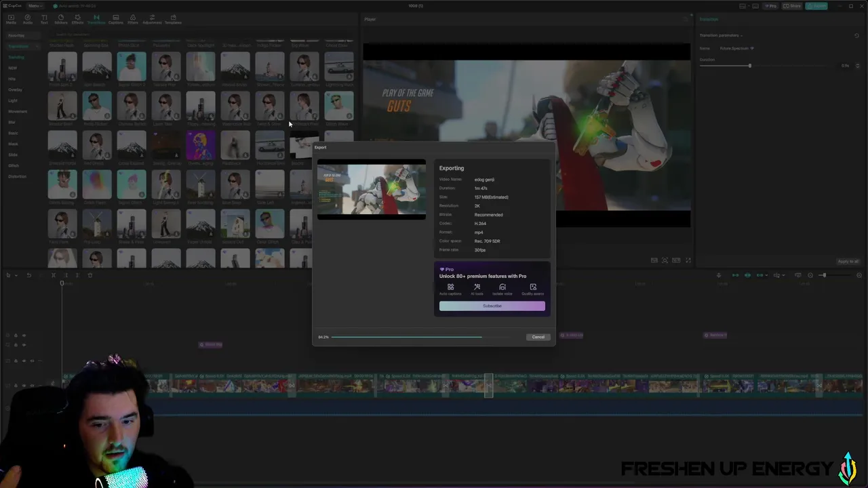Viewport: 868px width, 488px height.
Task: Click the Pro badge in top bar
Action: pos(770,6)
